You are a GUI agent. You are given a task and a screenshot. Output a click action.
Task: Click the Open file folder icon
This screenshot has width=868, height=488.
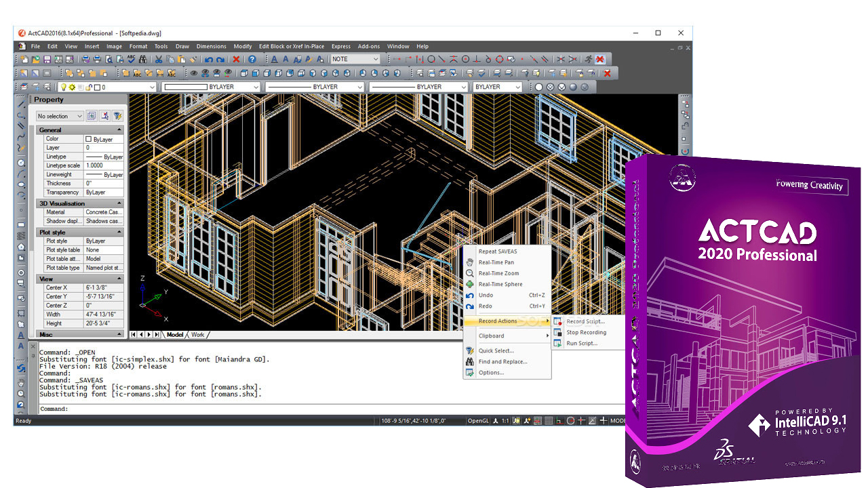coord(36,59)
